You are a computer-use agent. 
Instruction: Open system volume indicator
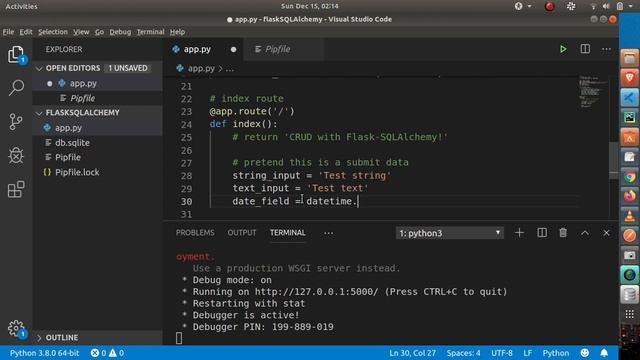click(x=606, y=6)
